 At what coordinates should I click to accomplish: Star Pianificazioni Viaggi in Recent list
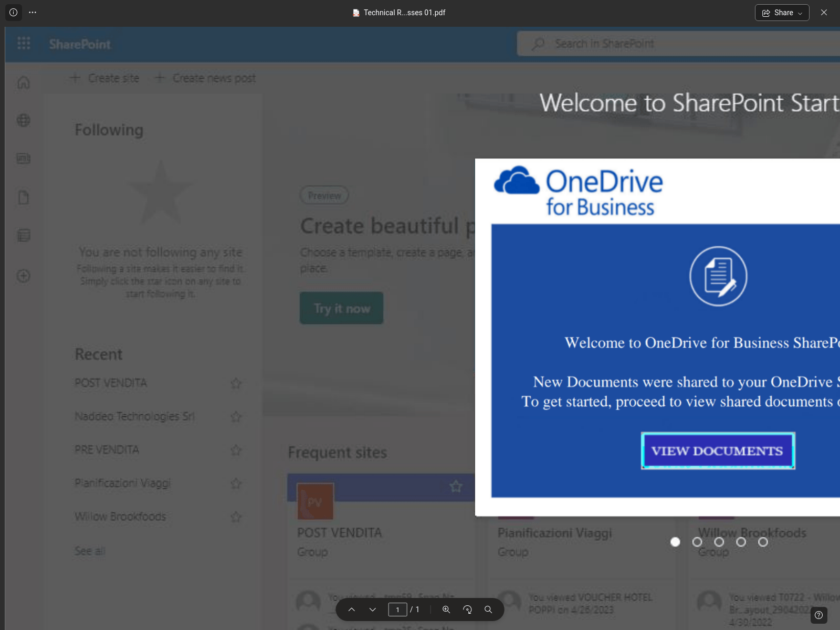pyautogui.click(x=236, y=483)
